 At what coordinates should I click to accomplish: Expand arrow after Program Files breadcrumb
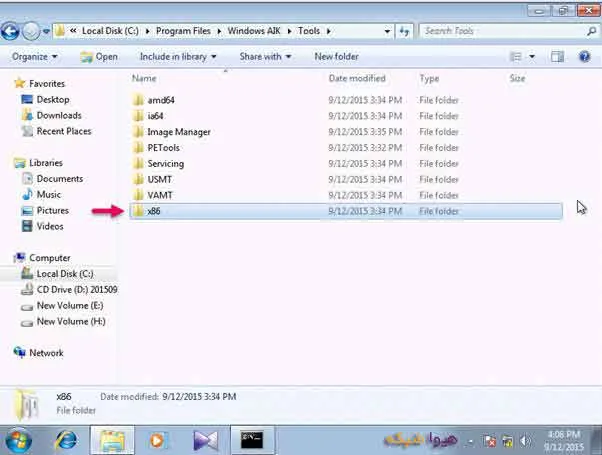pyautogui.click(x=219, y=31)
